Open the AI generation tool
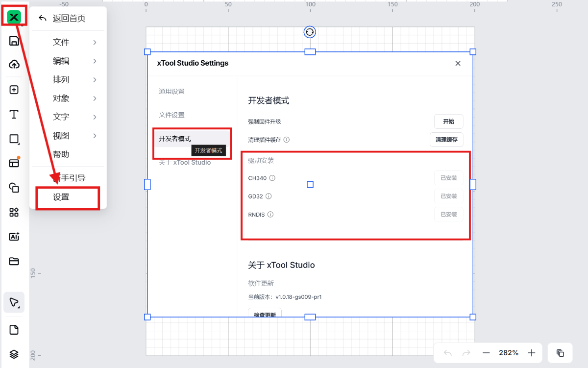The width and height of the screenshot is (588, 368). (x=14, y=237)
